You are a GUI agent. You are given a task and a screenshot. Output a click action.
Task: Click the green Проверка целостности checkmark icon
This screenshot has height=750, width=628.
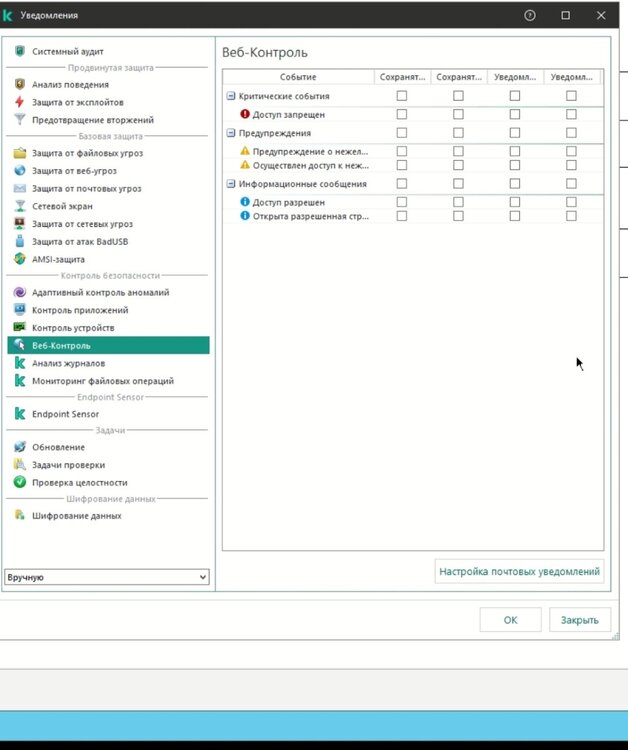click(20, 482)
